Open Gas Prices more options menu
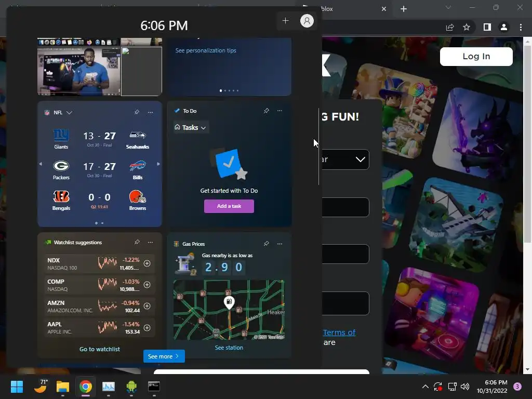532x399 pixels. point(280,244)
